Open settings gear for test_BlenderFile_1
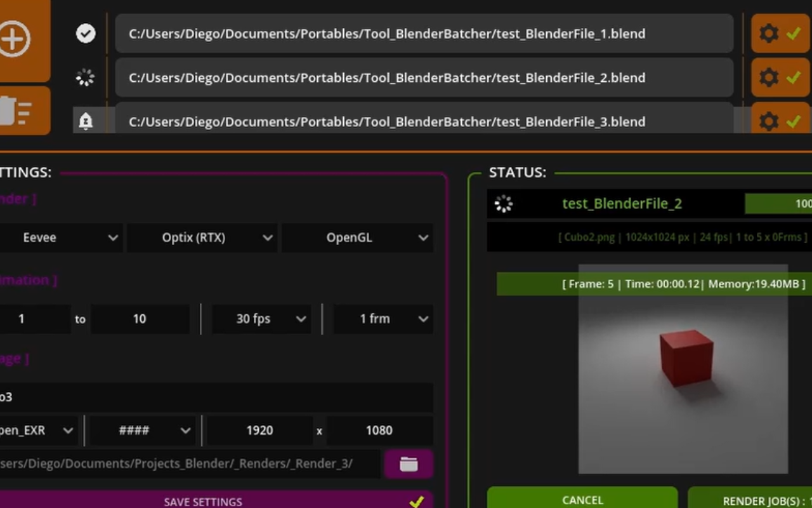This screenshot has height=508, width=812. point(769,34)
